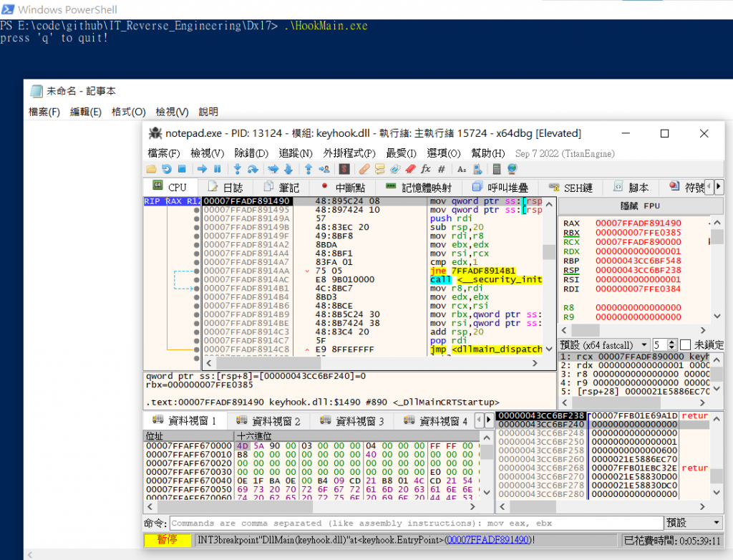This screenshot has height=560, width=733.
Task: Toggle breakpoint dot at 00007FFADF8914B9
Action: tap(196, 314)
